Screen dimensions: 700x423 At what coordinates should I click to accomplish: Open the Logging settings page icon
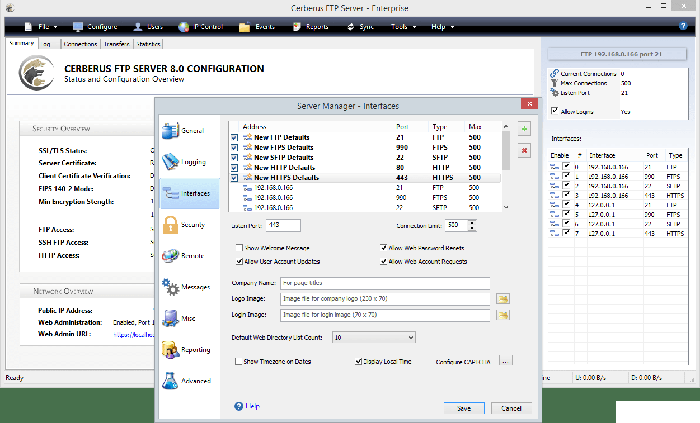[170, 162]
